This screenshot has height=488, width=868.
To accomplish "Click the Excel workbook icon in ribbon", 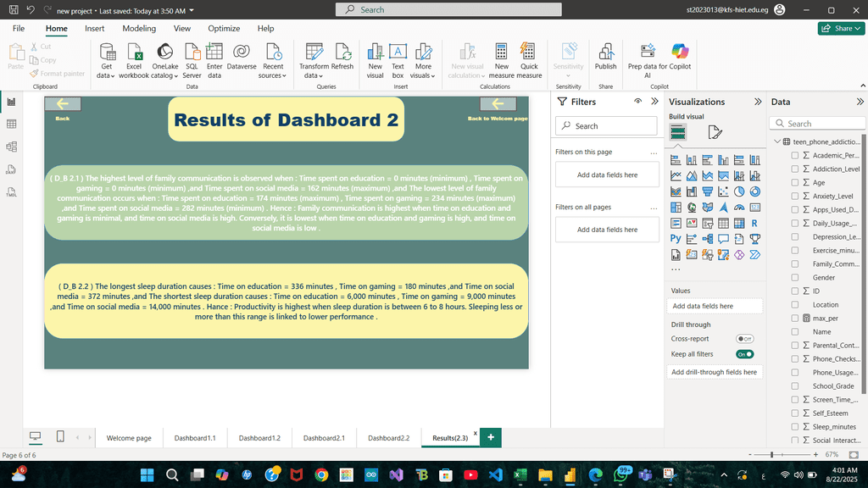I will click(134, 53).
